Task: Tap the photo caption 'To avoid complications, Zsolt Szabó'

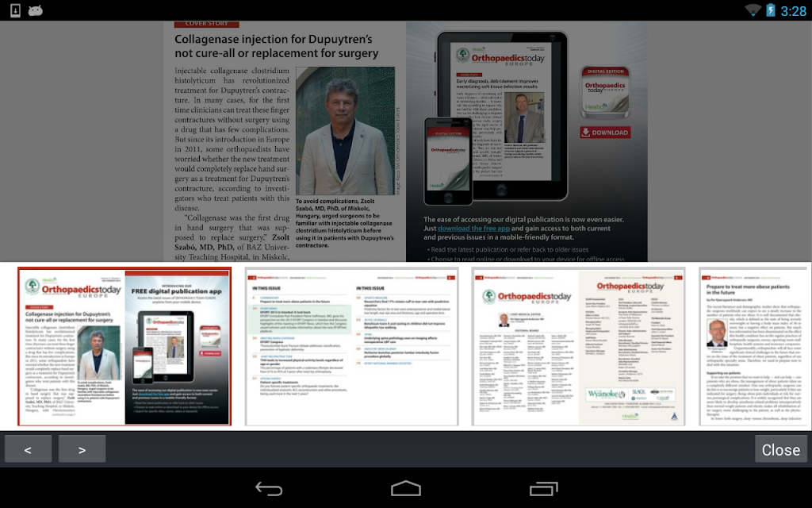Action: [x=344, y=223]
